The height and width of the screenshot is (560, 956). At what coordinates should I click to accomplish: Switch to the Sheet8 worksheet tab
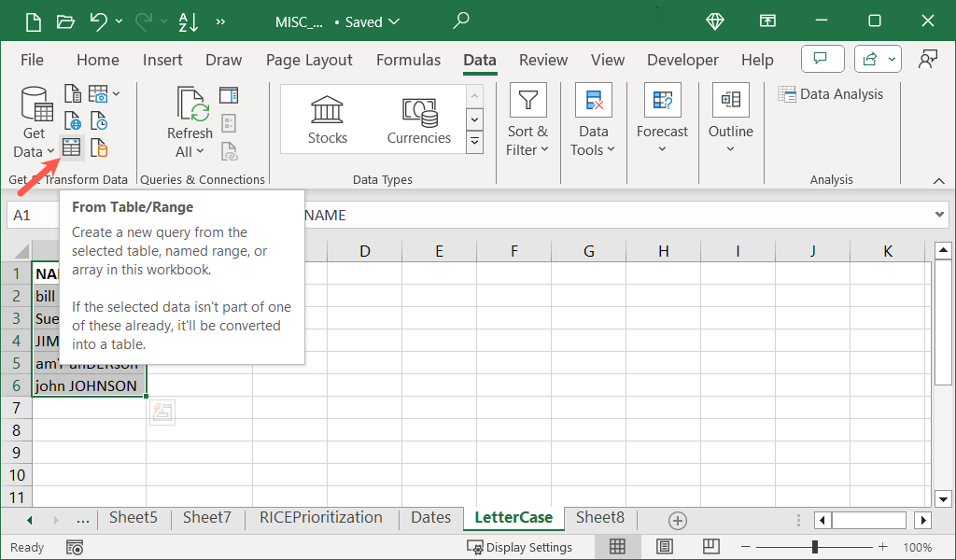[x=599, y=517]
